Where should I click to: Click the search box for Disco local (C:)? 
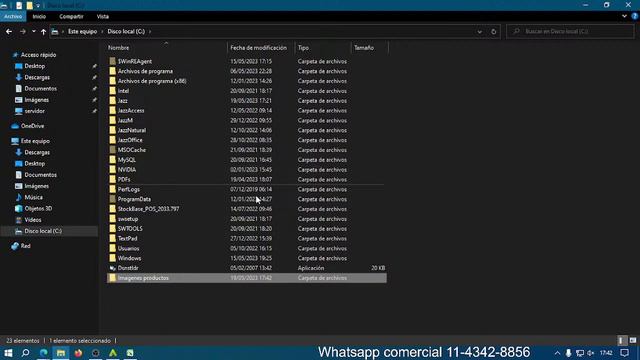pos(570,31)
